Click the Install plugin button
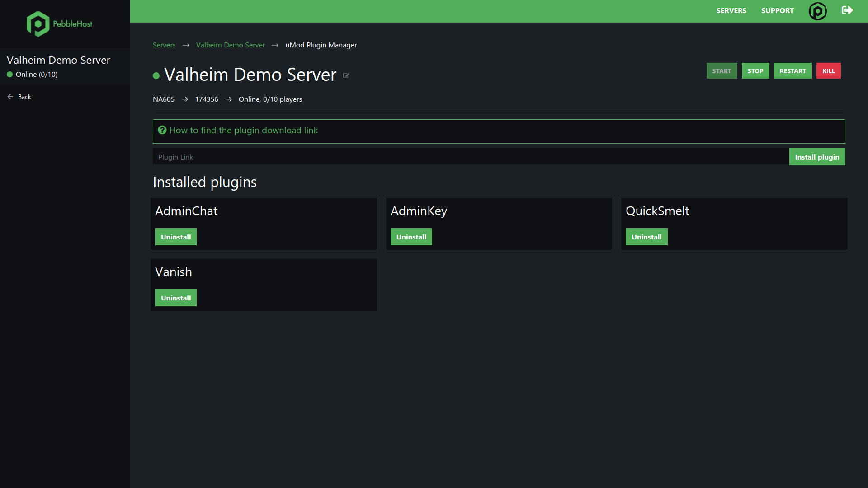This screenshot has height=488, width=868. pyautogui.click(x=817, y=157)
